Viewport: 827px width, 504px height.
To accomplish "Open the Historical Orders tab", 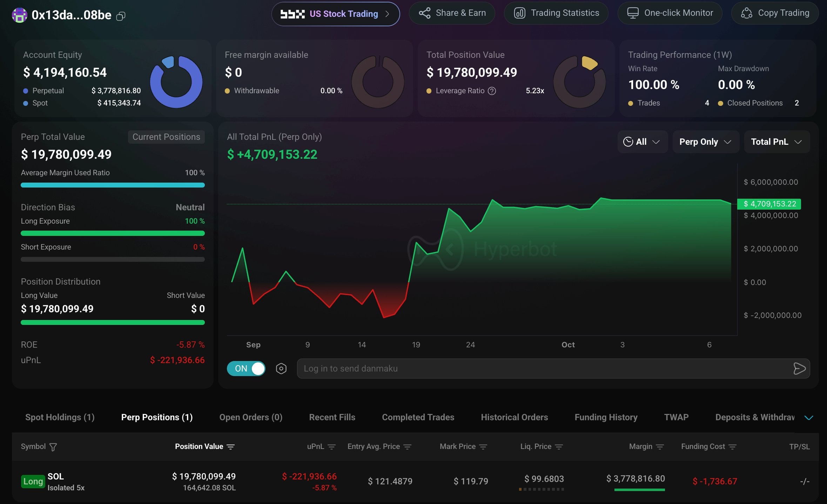I will point(514,417).
